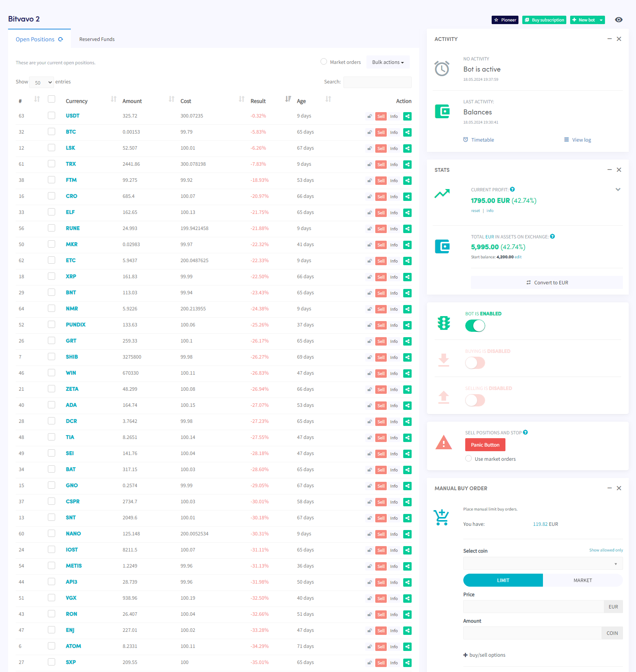Click the Show allowed only link

pyautogui.click(x=606, y=550)
